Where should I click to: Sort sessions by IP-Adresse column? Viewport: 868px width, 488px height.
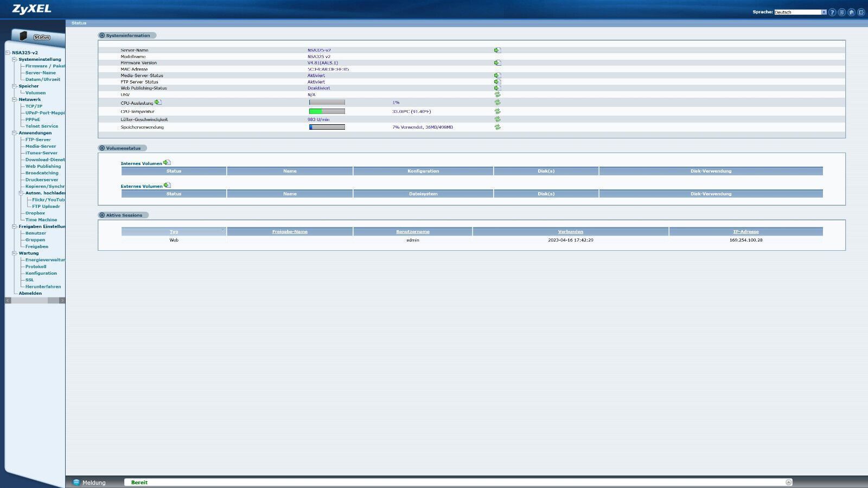coord(746,232)
